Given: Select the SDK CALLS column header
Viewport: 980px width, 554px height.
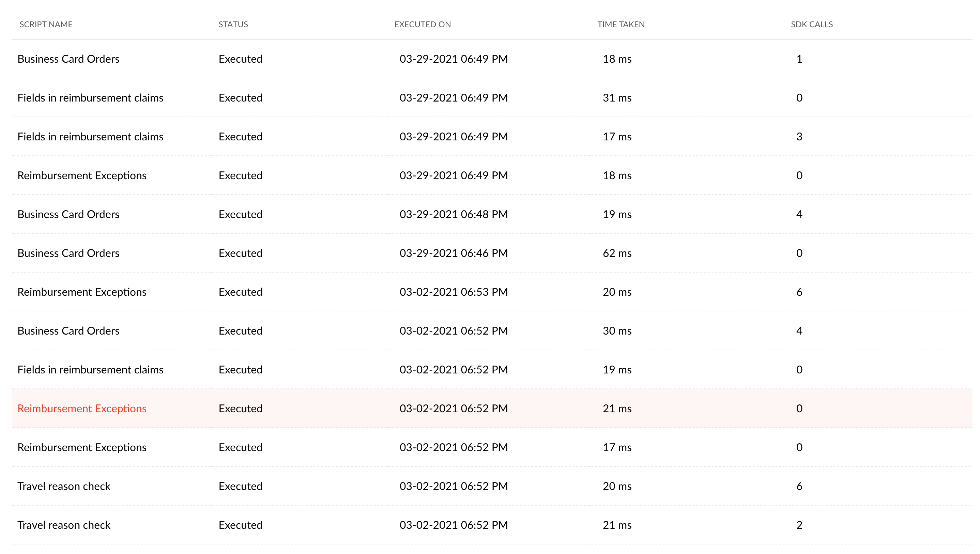Looking at the screenshot, I should pos(811,24).
